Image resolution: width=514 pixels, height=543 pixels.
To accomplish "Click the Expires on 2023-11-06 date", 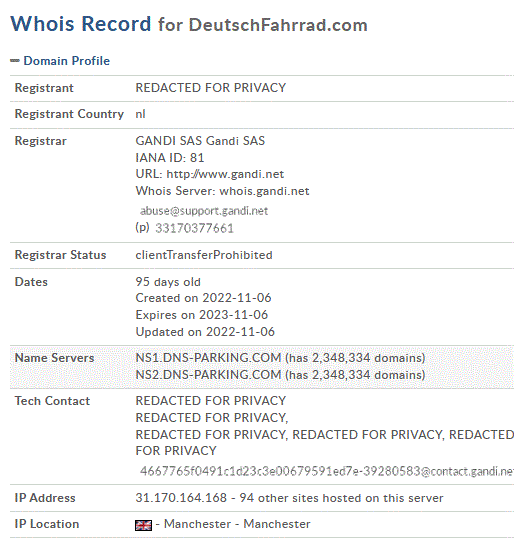I will (202, 315).
